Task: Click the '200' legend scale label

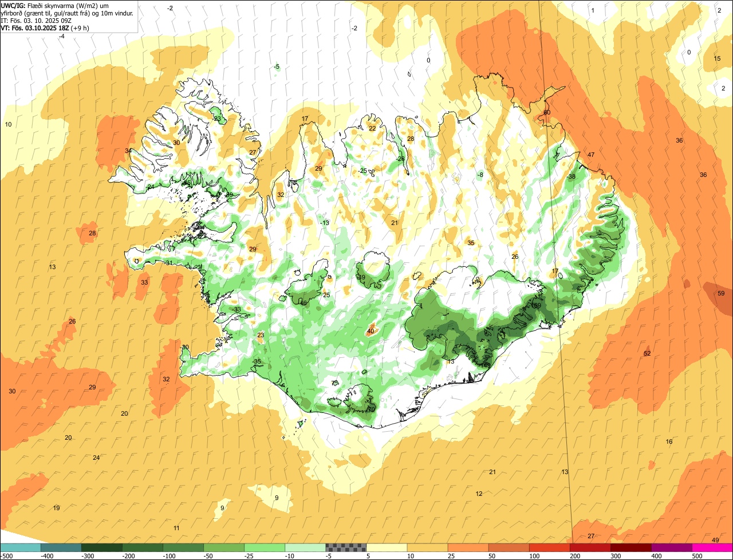Action: pos(576,556)
